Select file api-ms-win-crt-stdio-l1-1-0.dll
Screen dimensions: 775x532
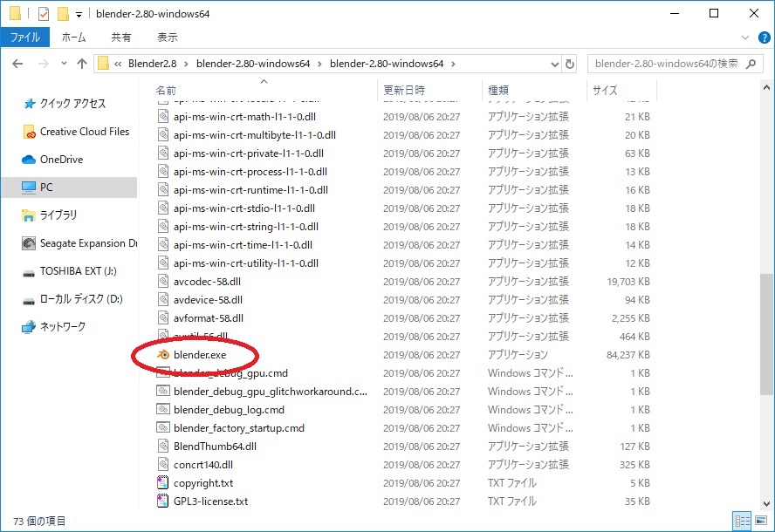(x=244, y=208)
